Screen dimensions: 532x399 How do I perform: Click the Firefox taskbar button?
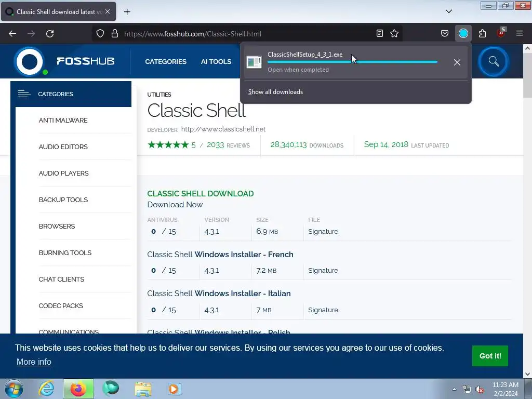[x=78, y=389]
